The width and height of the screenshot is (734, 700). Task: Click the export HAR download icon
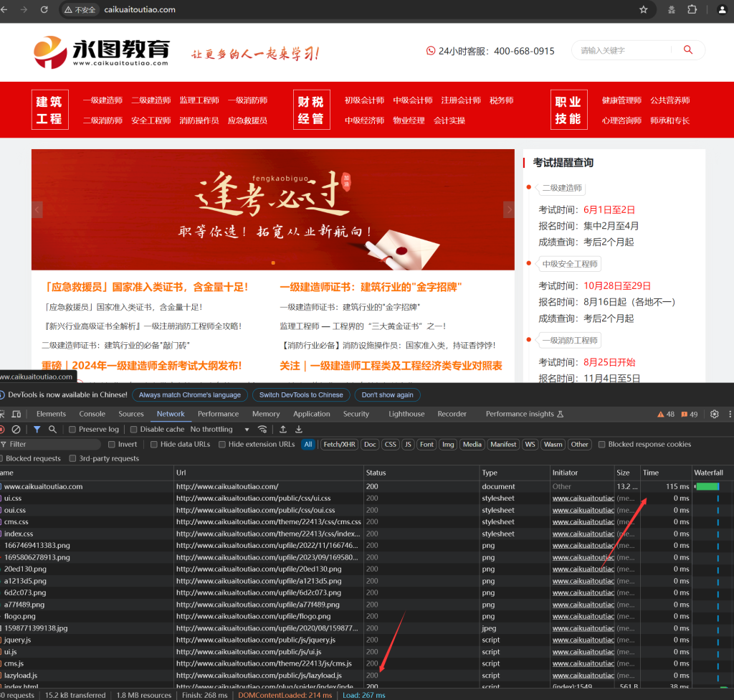click(x=299, y=429)
